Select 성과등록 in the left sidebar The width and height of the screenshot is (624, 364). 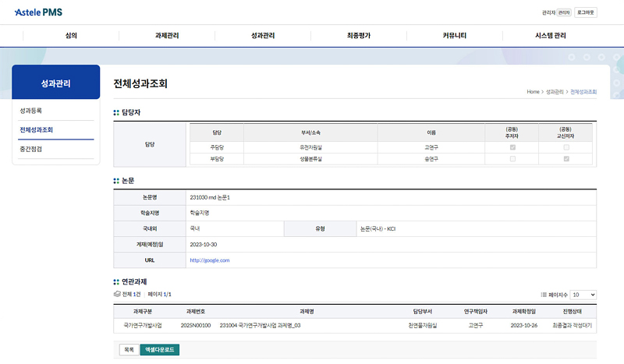tap(31, 111)
